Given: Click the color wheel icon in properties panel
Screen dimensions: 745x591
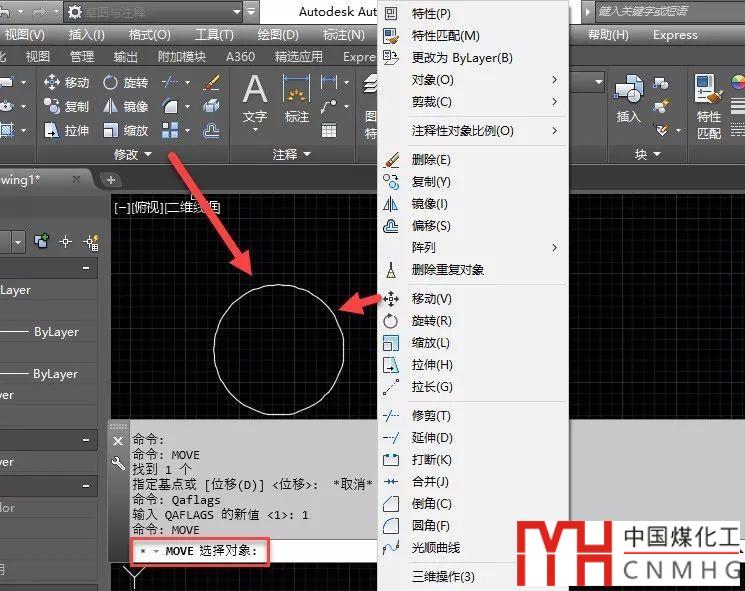Looking at the screenshot, I should (738, 83).
